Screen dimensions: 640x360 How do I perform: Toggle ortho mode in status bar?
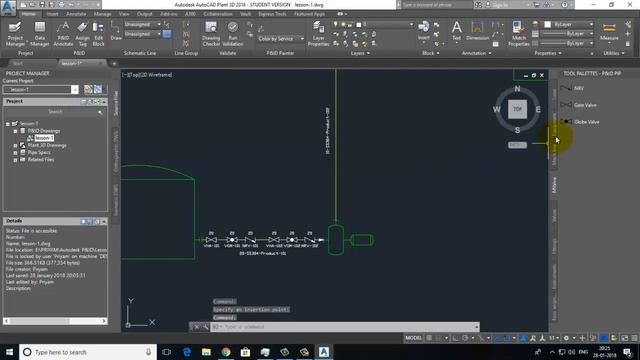click(456, 338)
